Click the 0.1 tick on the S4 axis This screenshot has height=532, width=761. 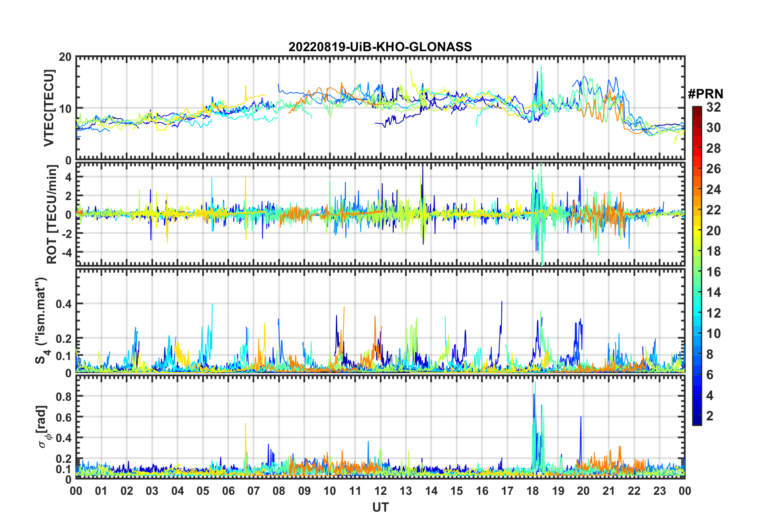coord(64,356)
